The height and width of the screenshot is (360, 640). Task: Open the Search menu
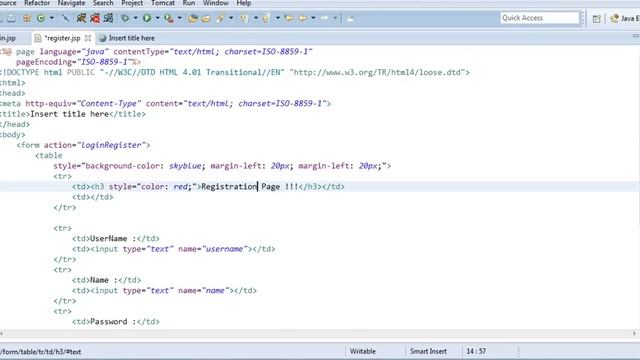pos(103,3)
